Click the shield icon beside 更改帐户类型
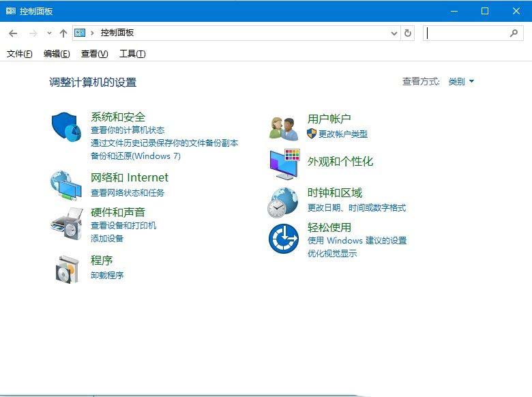532x397 pixels. [312, 134]
